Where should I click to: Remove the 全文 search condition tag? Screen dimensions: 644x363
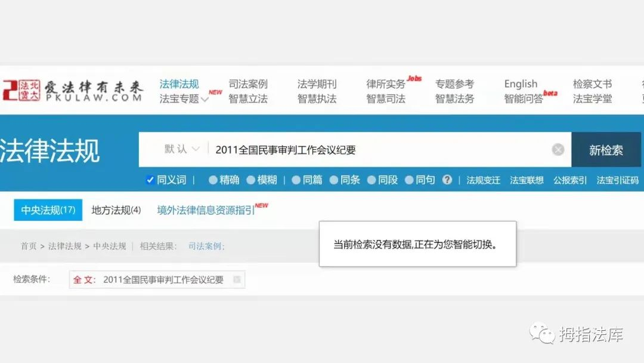(x=236, y=279)
